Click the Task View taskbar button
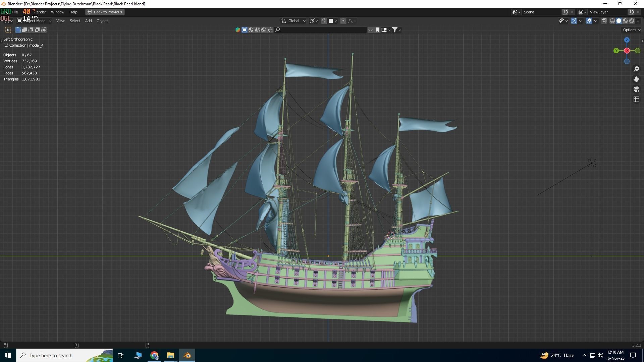644x362 pixels. (121, 355)
